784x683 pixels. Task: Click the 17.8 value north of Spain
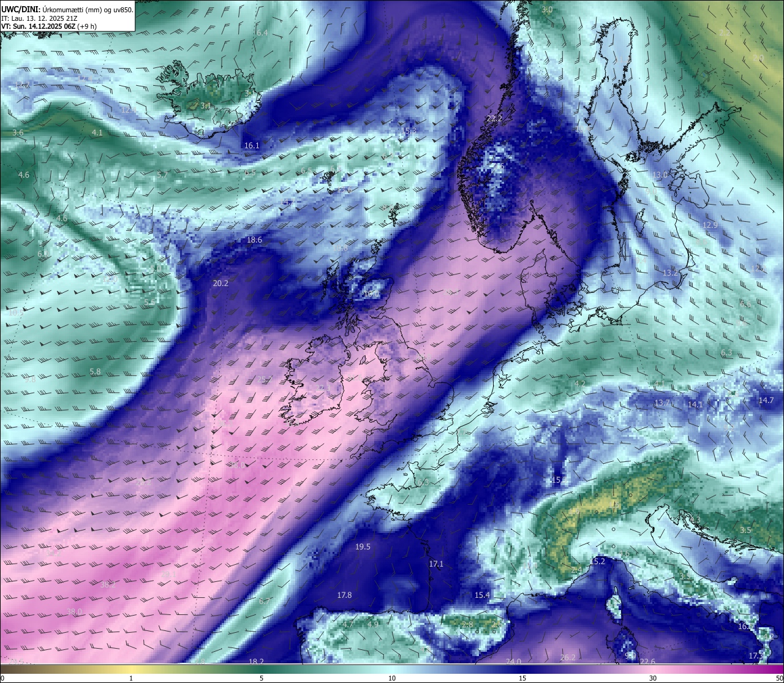pyautogui.click(x=344, y=595)
